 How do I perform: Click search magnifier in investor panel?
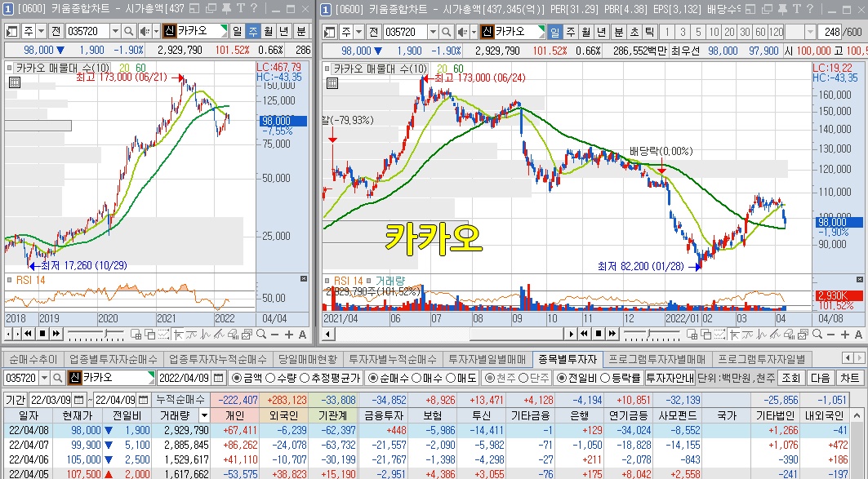(x=58, y=378)
